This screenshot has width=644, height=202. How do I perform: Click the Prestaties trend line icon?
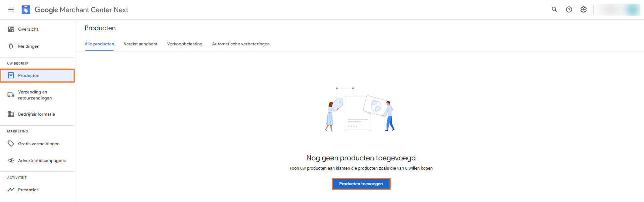pyautogui.click(x=11, y=190)
